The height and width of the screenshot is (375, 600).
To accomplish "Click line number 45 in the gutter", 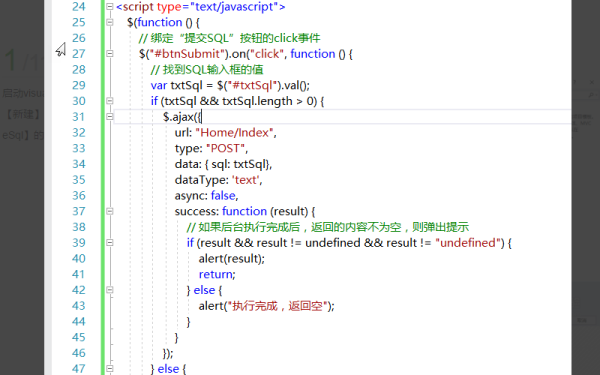I will 79,338.
